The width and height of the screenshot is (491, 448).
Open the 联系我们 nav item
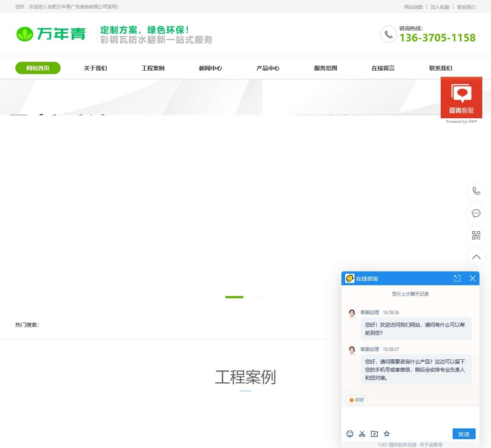click(x=441, y=68)
